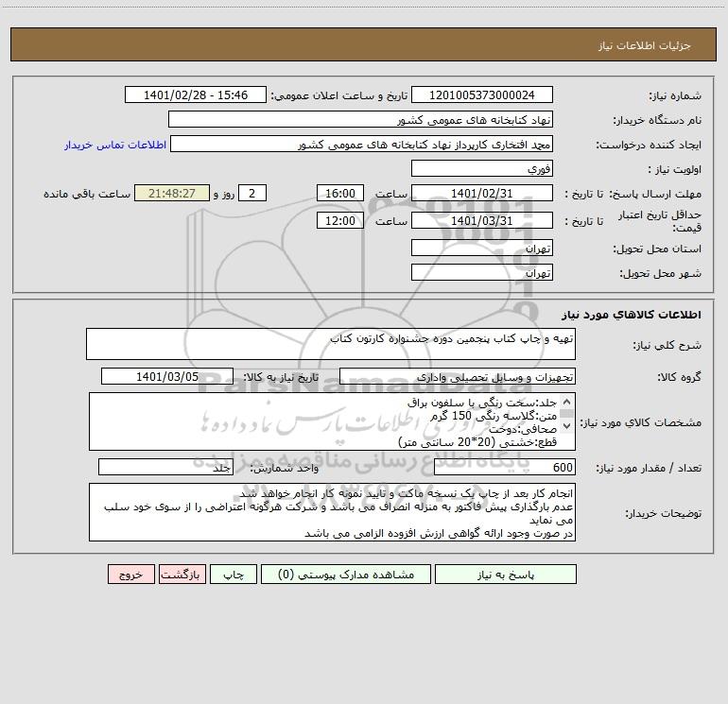Click the تاریخ نیاز به کالا label
728x704 pixels.
pyautogui.click(x=282, y=377)
